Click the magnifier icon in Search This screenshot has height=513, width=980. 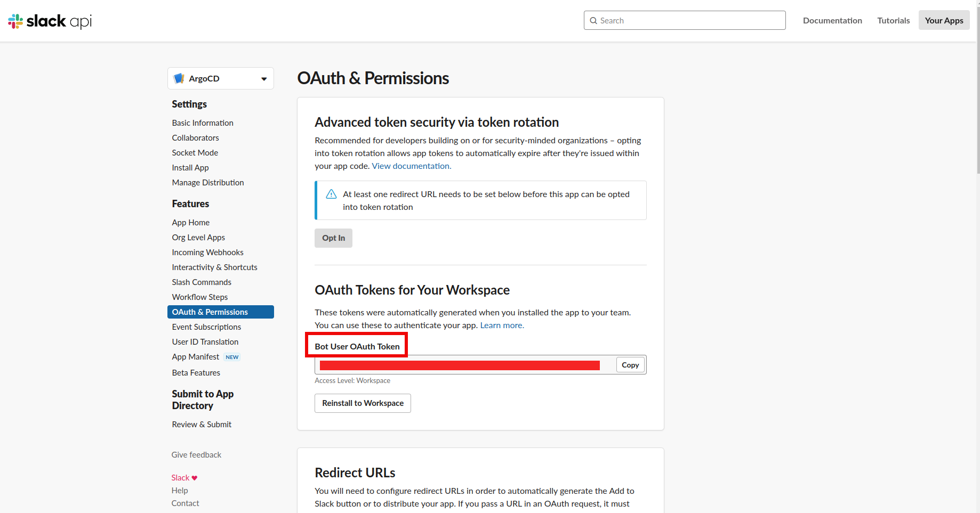coord(593,21)
